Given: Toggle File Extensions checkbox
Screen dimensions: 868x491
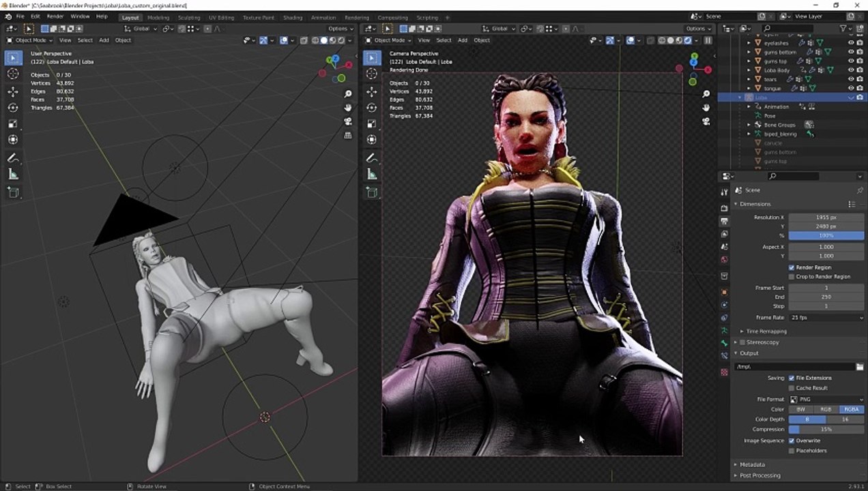Looking at the screenshot, I should pos(792,378).
